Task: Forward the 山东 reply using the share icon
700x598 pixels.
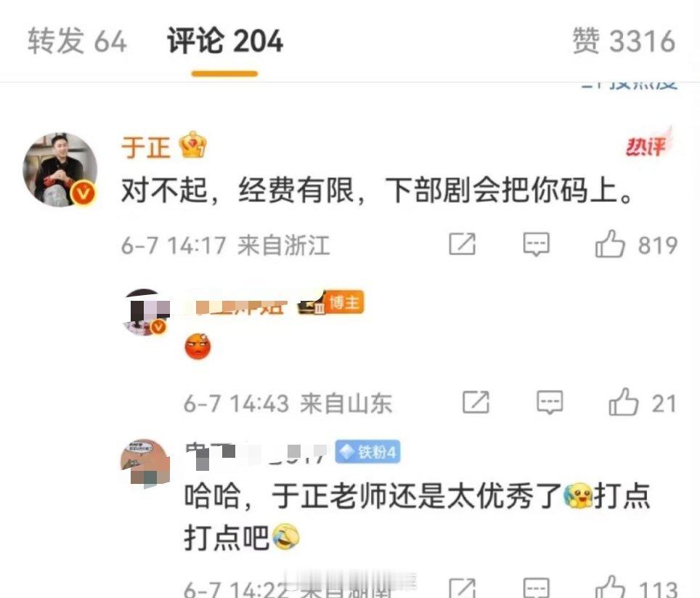Action: pos(476,402)
